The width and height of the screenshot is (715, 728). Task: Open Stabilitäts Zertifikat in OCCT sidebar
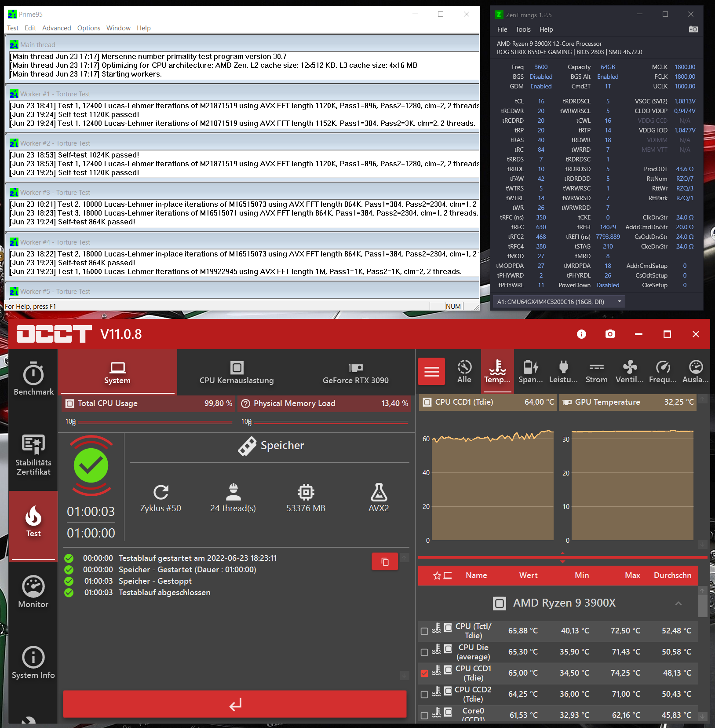[33, 455]
